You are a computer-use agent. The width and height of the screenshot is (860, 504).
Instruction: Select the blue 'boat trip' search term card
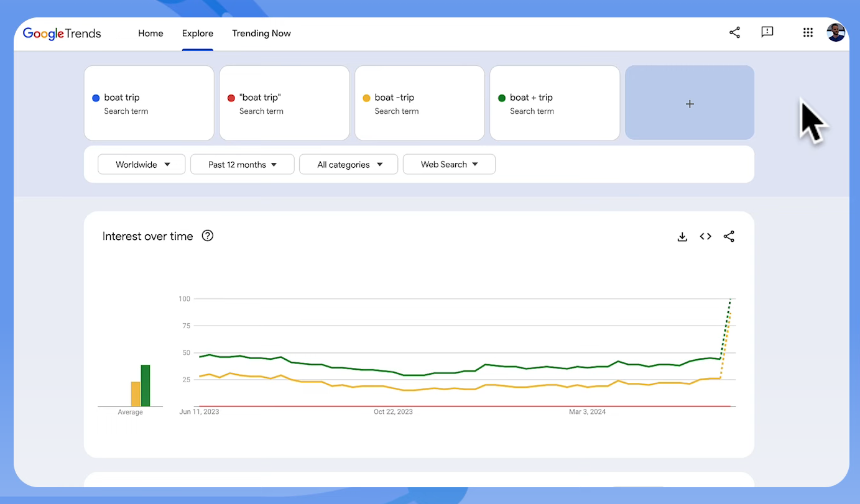click(149, 103)
